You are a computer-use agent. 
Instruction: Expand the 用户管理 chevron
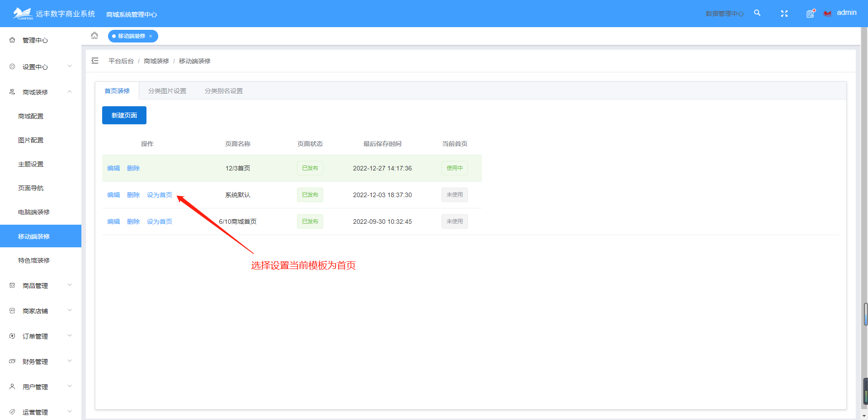pyautogui.click(x=70, y=386)
